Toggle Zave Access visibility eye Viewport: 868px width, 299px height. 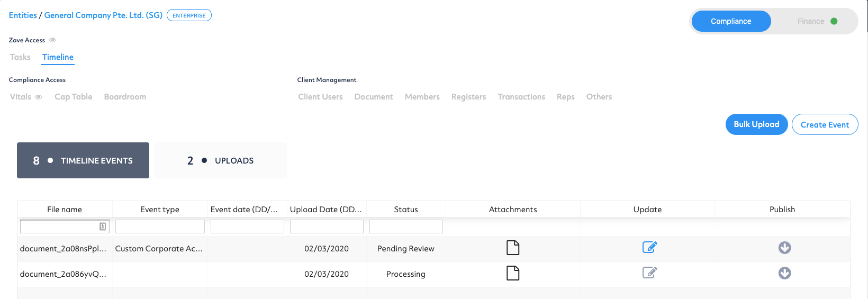click(52, 40)
